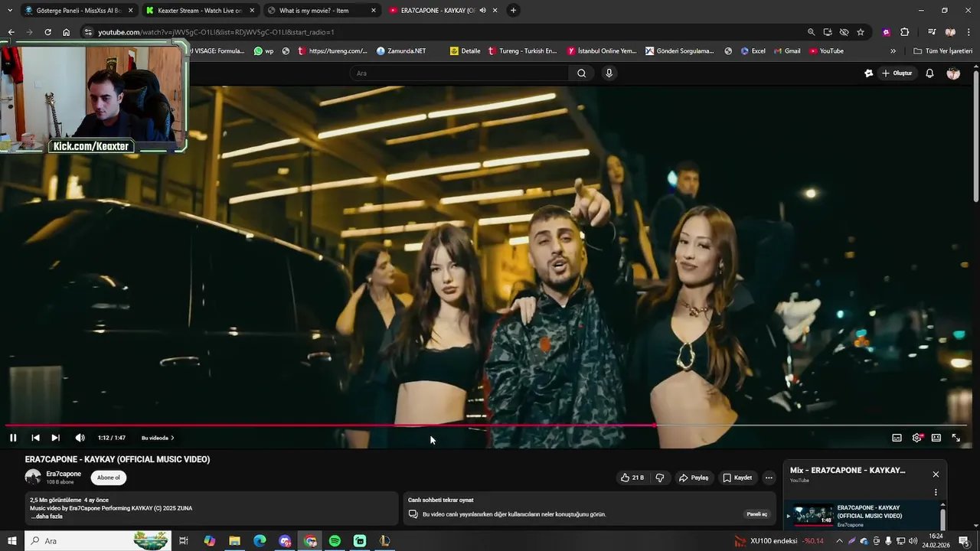Open Mix playlist options menu
This screenshot has height=551, width=980.
click(936, 492)
